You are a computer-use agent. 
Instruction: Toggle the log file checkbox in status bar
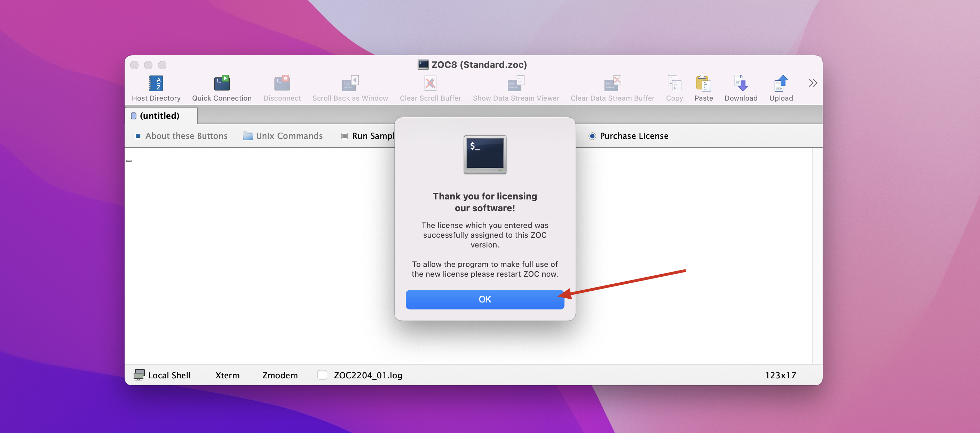click(x=322, y=375)
